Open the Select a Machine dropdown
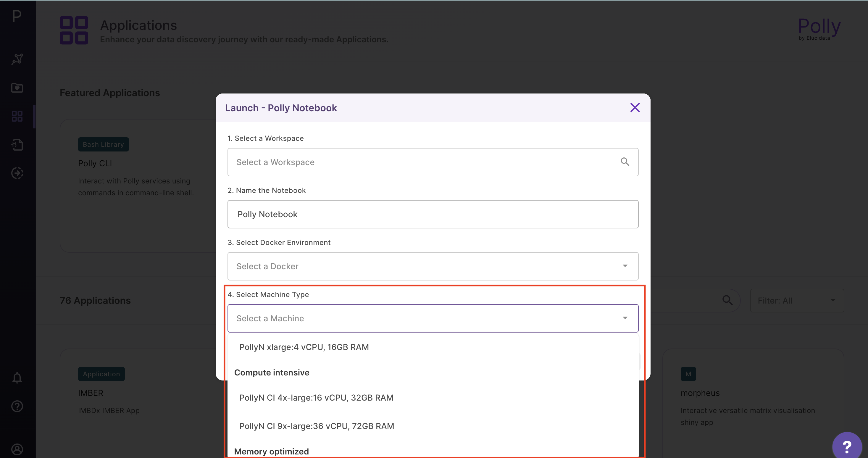The image size is (868, 458). (433, 318)
